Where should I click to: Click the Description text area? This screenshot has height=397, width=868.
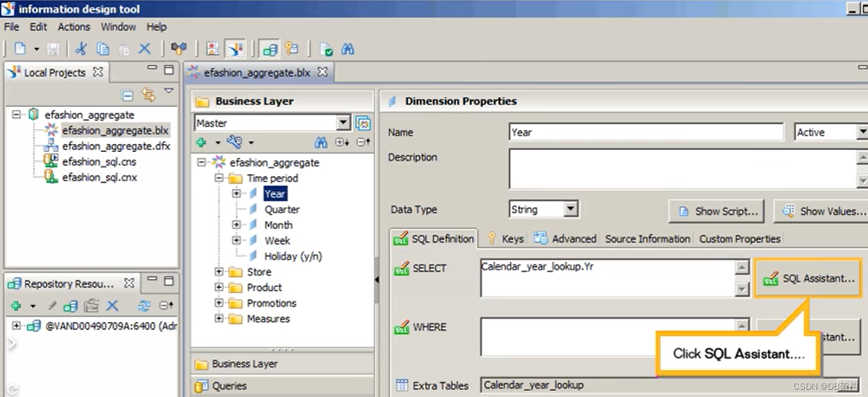coord(682,169)
